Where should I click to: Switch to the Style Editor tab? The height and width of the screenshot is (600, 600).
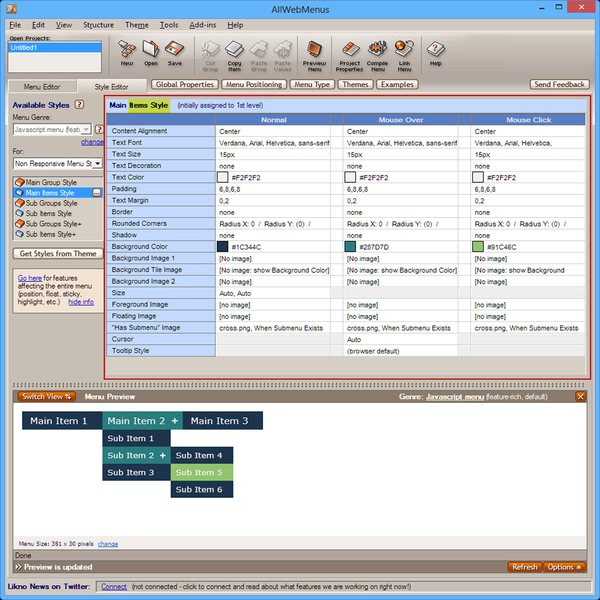[x=111, y=87]
